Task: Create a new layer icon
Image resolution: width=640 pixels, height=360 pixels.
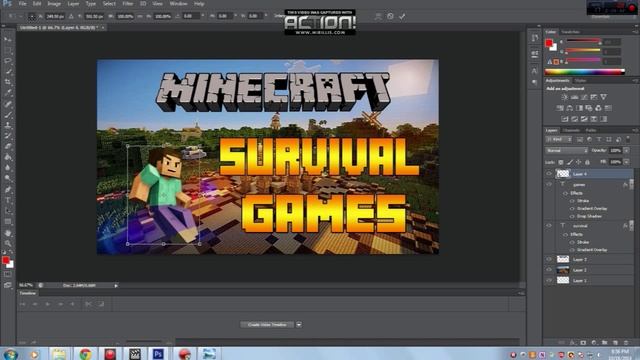Action: (615, 343)
